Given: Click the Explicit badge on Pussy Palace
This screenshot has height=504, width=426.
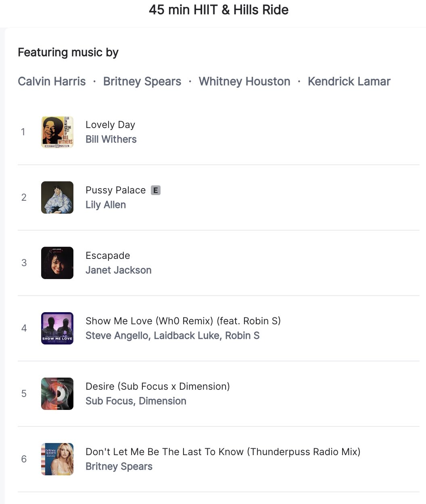Looking at the screenshot, I should [156, 190].
